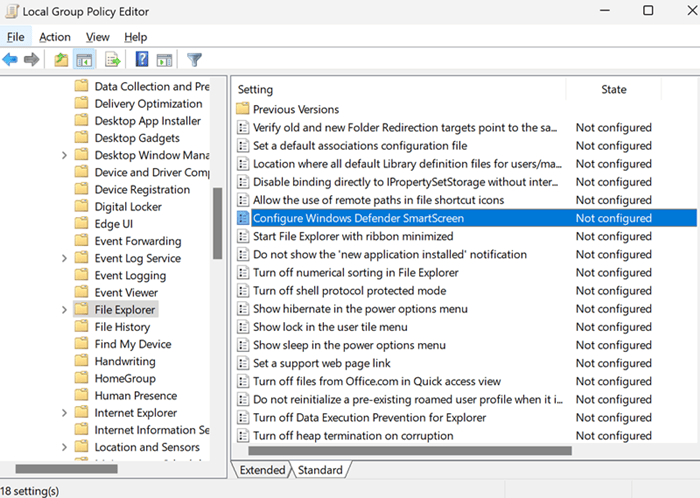
Task: Click the Back arrow toolbar icon
Action: click(10, 59)
